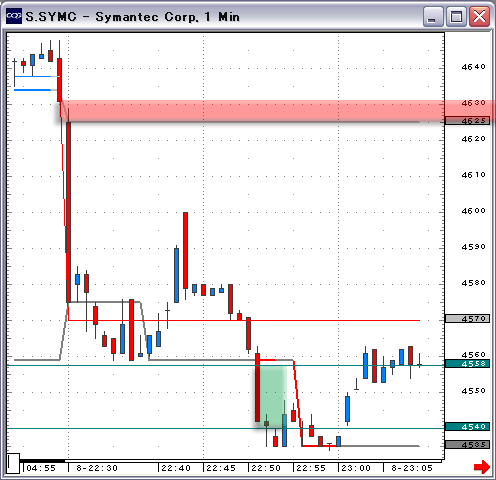The height and width of the screenshot is (480, 496).
Task: Select the 4570 price marker label
Action: coord(467,319)
